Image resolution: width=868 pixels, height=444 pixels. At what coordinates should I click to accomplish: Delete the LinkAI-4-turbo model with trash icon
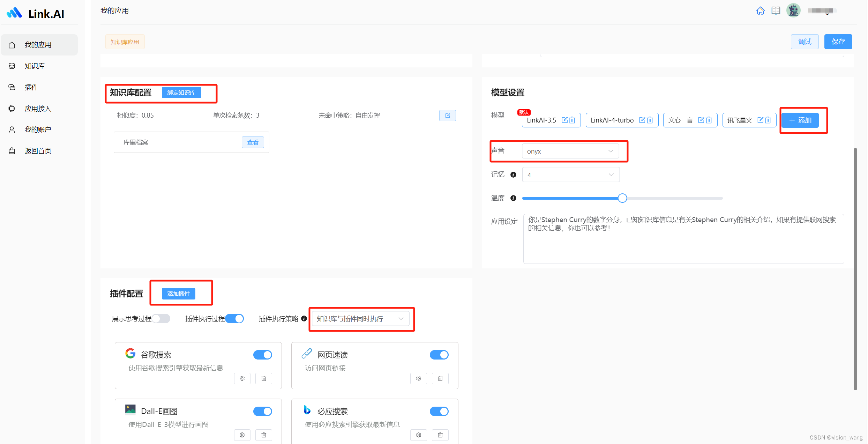[650, 120]
